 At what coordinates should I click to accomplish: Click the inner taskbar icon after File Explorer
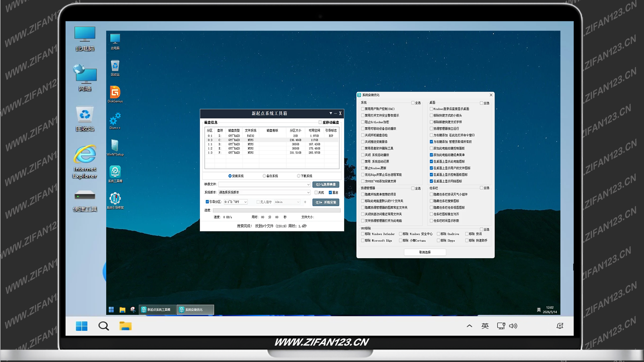coord(133,310)
